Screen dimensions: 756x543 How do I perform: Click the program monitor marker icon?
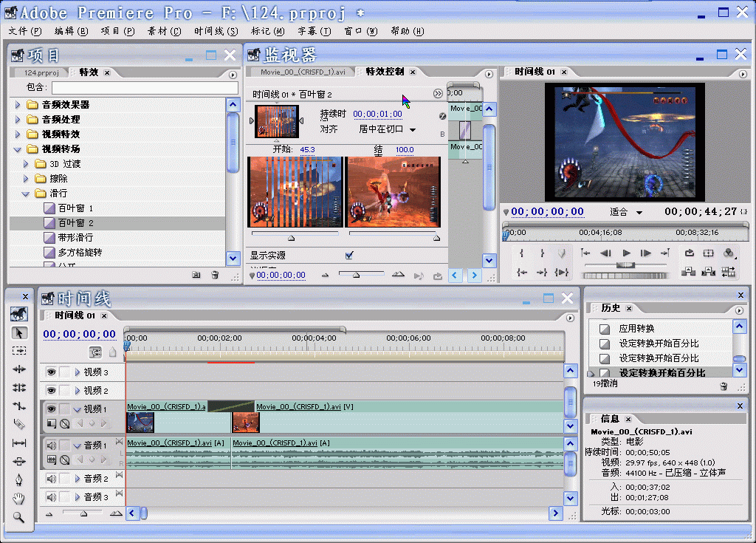562,253
